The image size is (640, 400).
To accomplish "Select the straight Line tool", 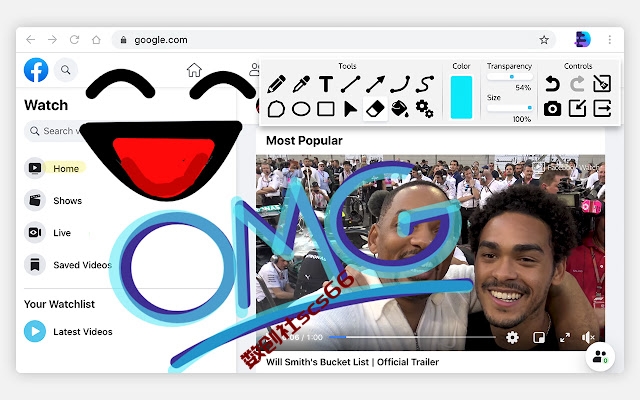I will pyautogui.click(x=351, y=84).
